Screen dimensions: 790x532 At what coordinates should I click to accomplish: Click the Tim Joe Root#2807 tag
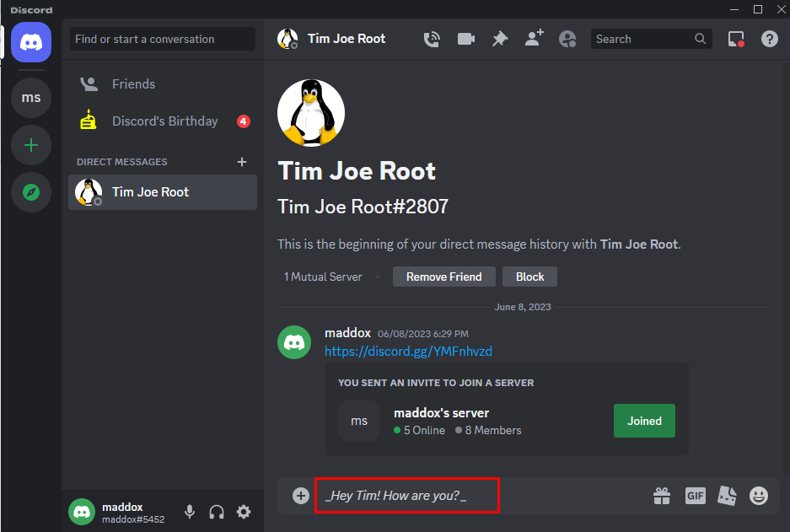363,207
